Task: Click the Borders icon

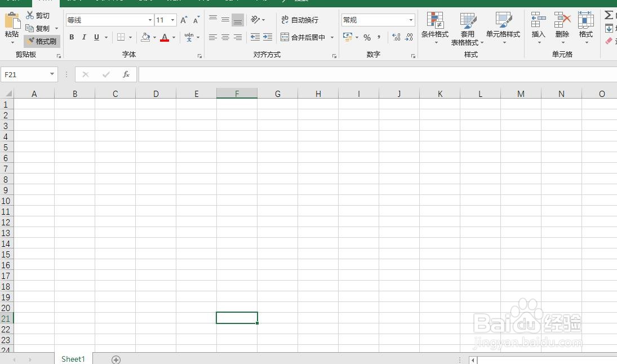Action: (121, 37)
